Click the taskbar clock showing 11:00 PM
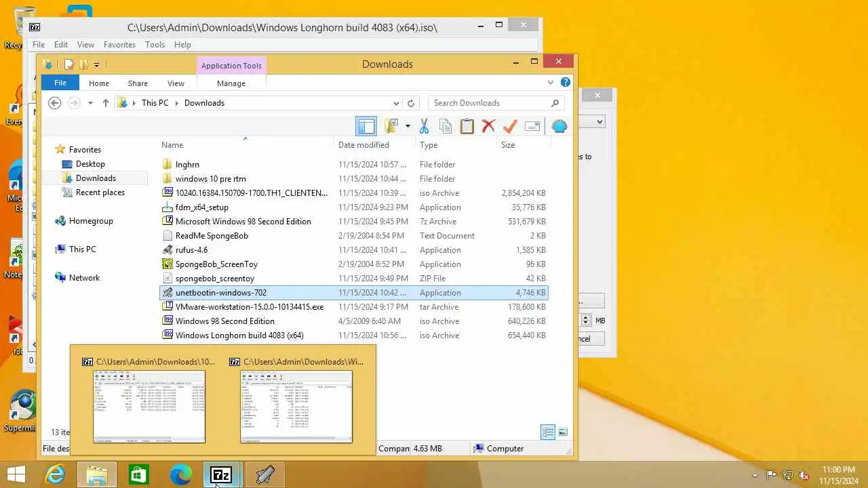 (x=838, y=474)
